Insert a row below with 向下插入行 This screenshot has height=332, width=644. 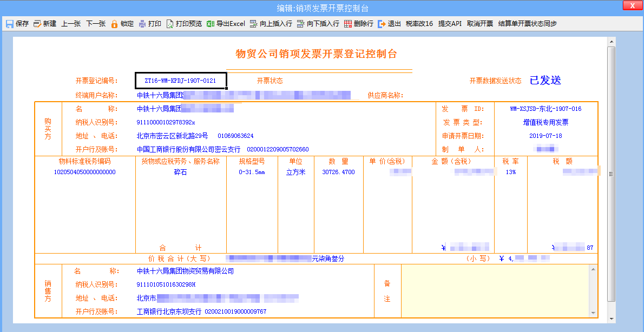coord(318,24)
